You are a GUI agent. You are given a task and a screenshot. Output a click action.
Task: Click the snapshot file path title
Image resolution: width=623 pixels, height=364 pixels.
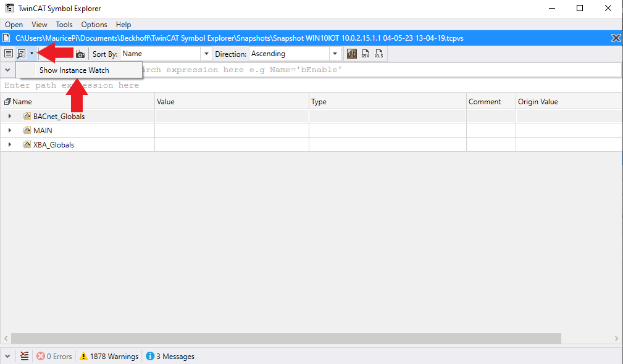[240, 38]
